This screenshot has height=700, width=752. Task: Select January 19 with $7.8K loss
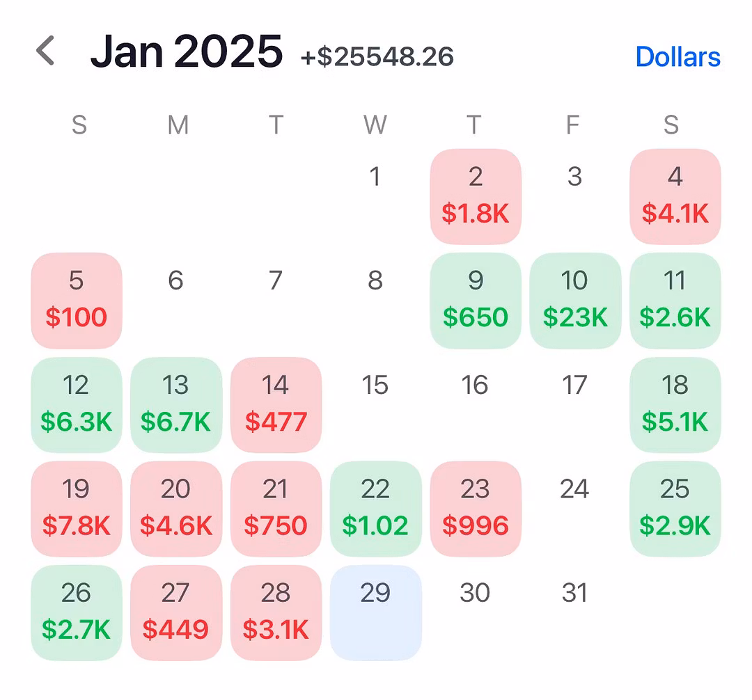[77, 508]
